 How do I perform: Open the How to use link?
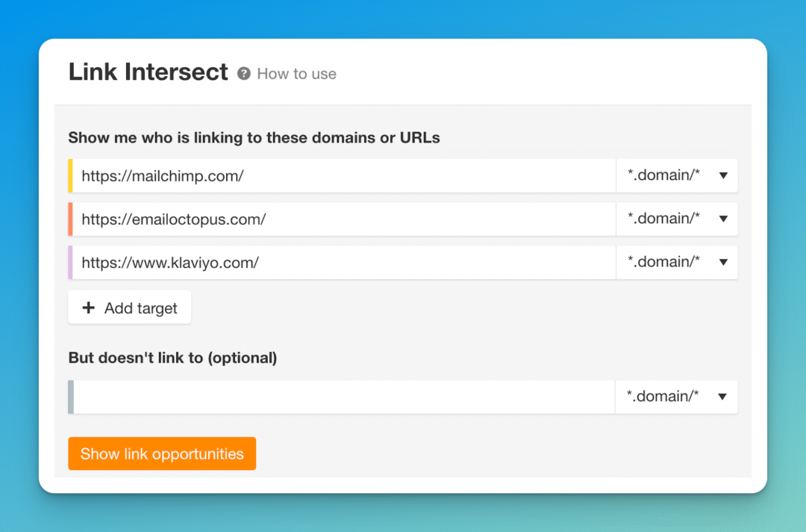click(297, 73)
